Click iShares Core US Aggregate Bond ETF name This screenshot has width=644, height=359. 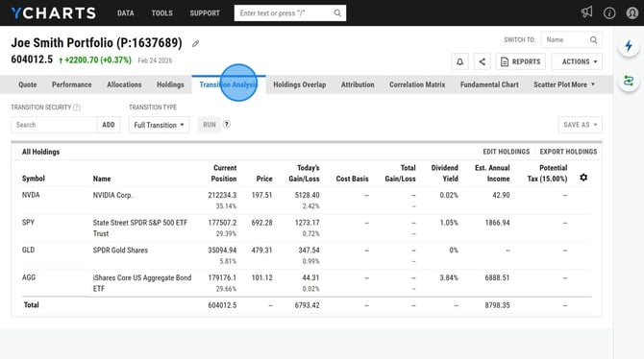click(x=142, y=283)
